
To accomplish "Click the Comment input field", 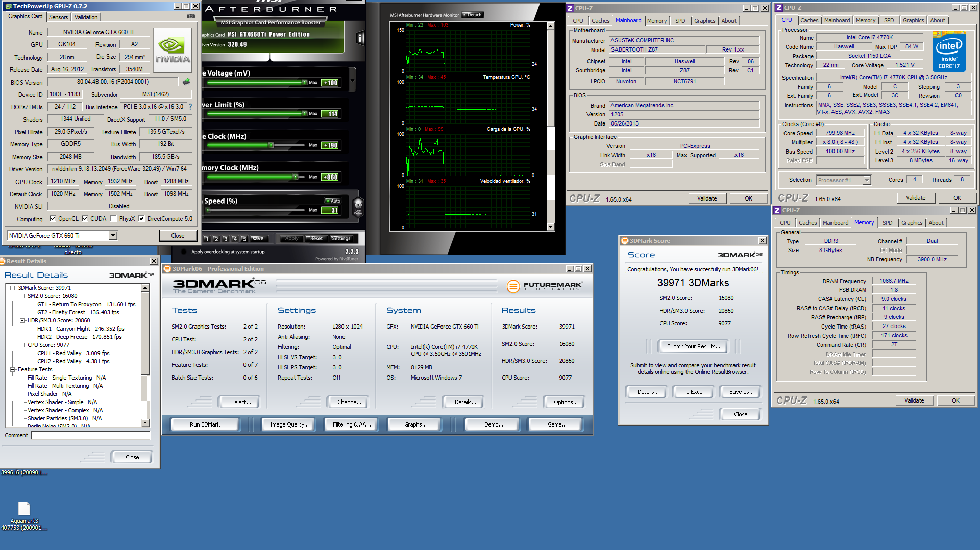I will [x=90, y=435].
